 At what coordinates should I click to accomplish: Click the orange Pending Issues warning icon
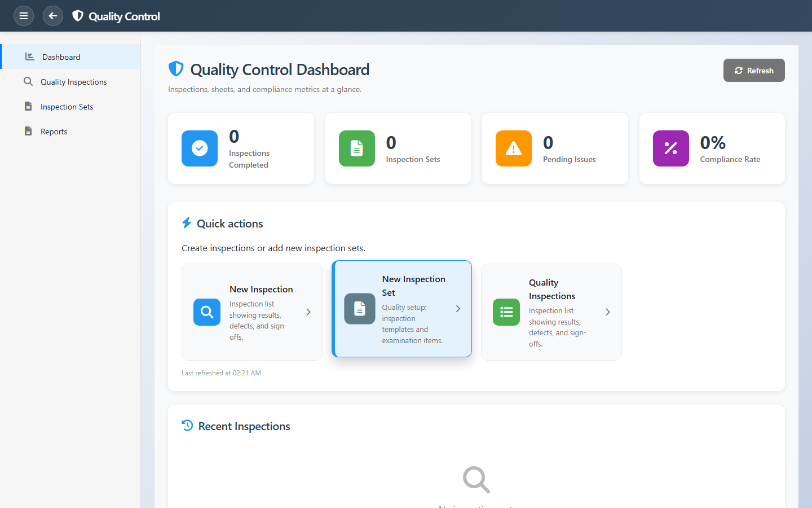point(514,148)
